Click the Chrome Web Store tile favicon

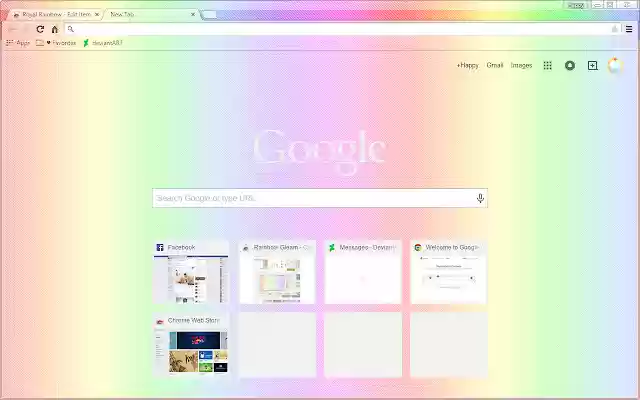click(160, 321)
